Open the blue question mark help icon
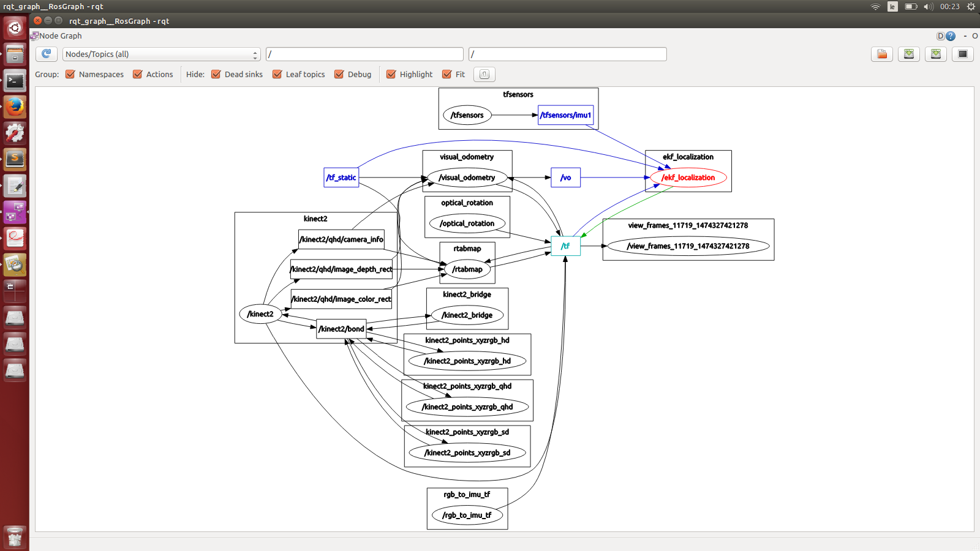The width and height of the screenshot is (980, 551). 951,36
